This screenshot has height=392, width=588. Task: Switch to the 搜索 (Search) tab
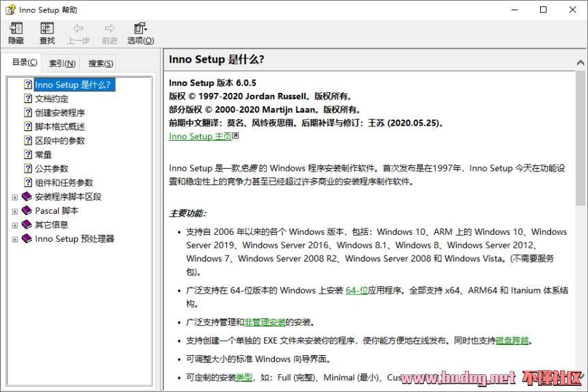(101, 64)
